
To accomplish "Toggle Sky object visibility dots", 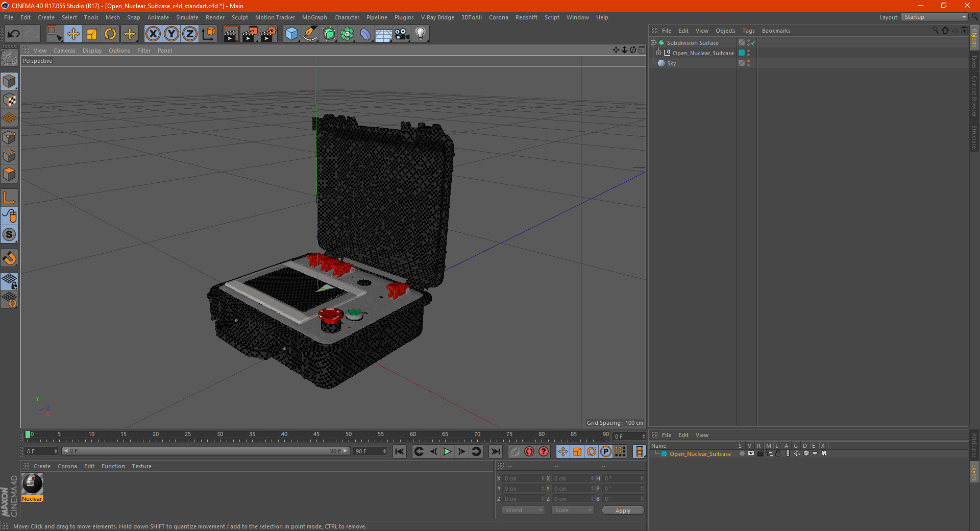I will point(748,63).
